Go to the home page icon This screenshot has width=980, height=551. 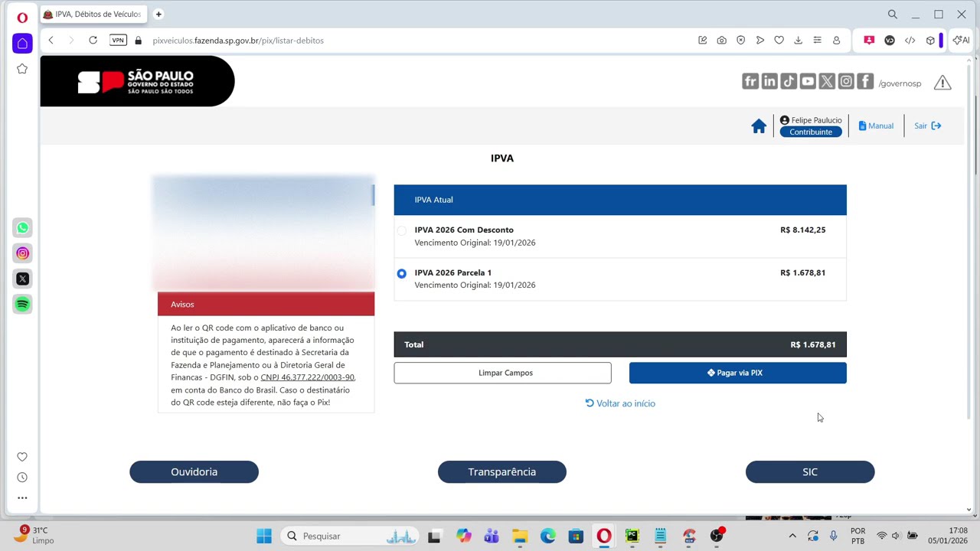[x=759, y=126]
